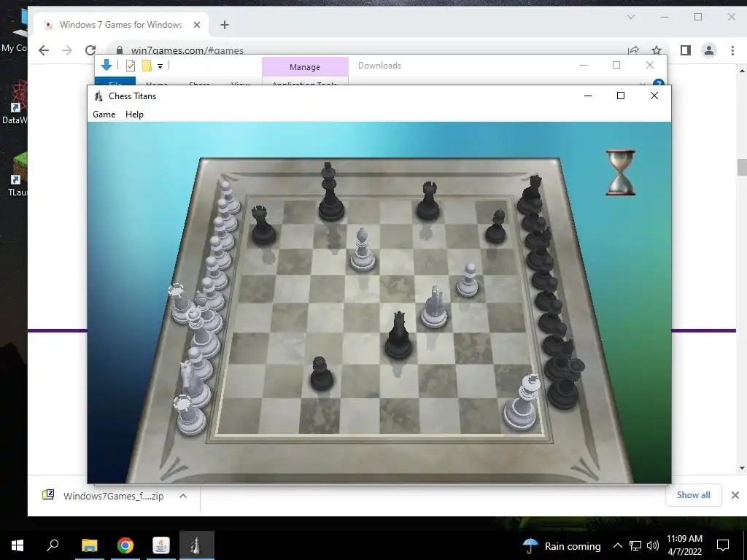Go forward in Chrome
Image resolution: width=747 pixels, height=560 pixels.
point(67,50)
